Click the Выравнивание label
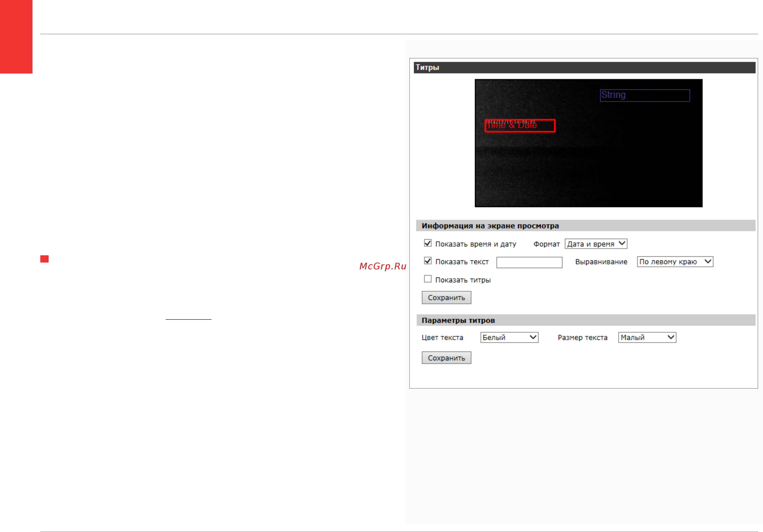The image size is (763, 532). [601, 262]
